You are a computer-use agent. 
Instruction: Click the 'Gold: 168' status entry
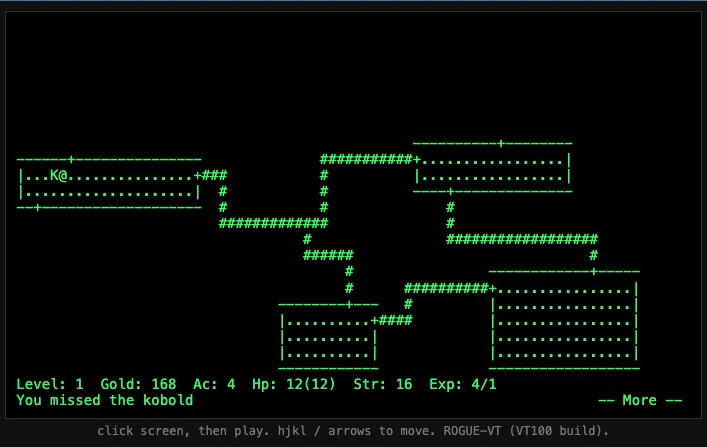[x=138, y=384]
